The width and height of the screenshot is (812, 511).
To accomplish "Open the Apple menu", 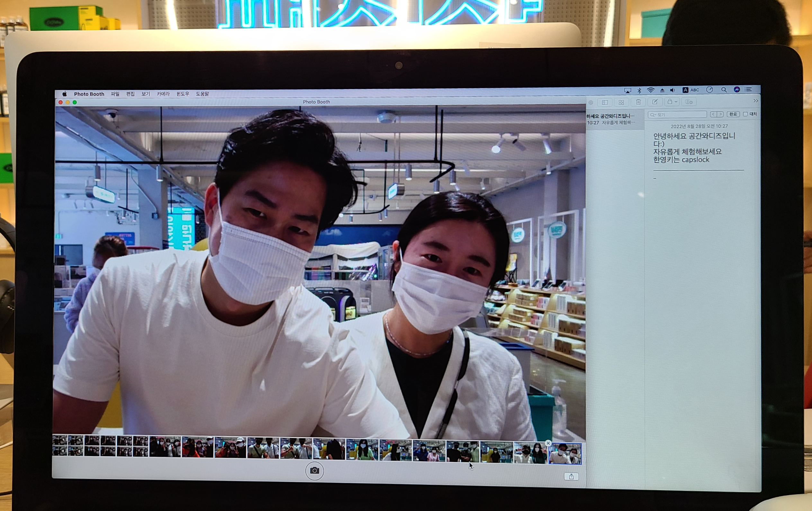I will click(64, 94).
